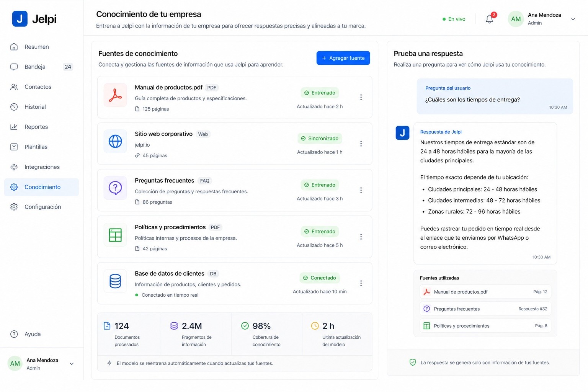The width and height of the screenshot is (588, 392).
Task: Select the Conocimiento sidebar item
Action: click(x=41, y=187)
